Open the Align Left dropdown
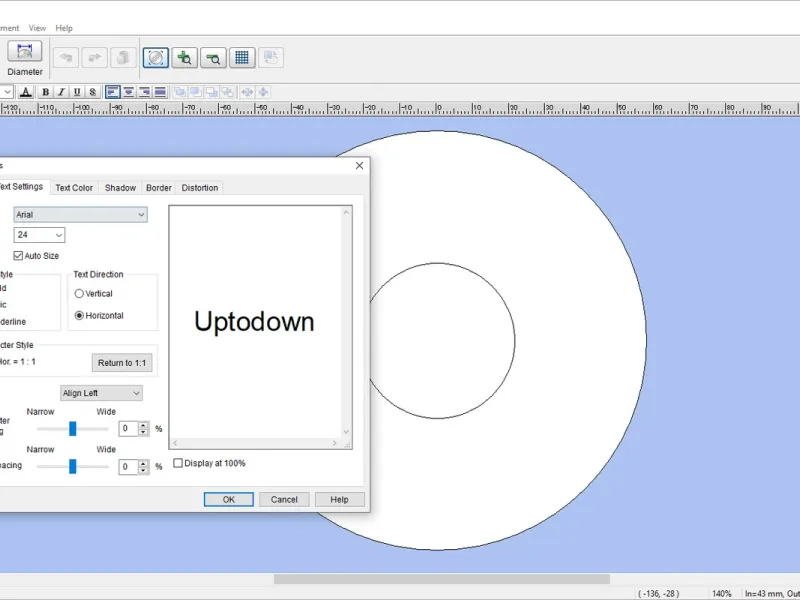 (x=102, y=393)
